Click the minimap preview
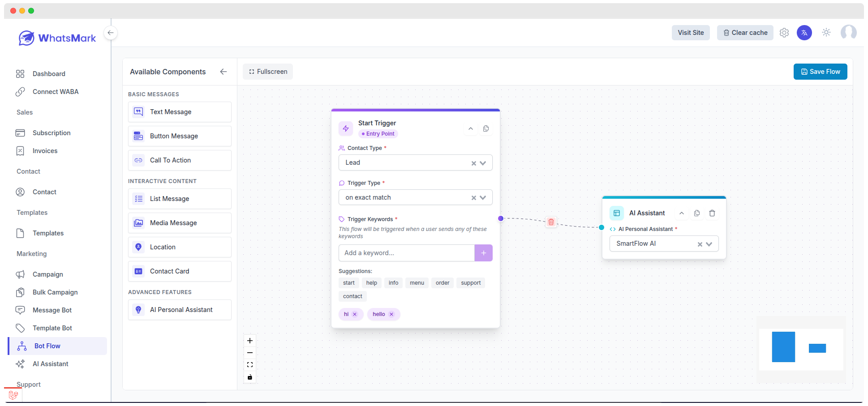Viewport: 868px width, 406px height. 801,349
